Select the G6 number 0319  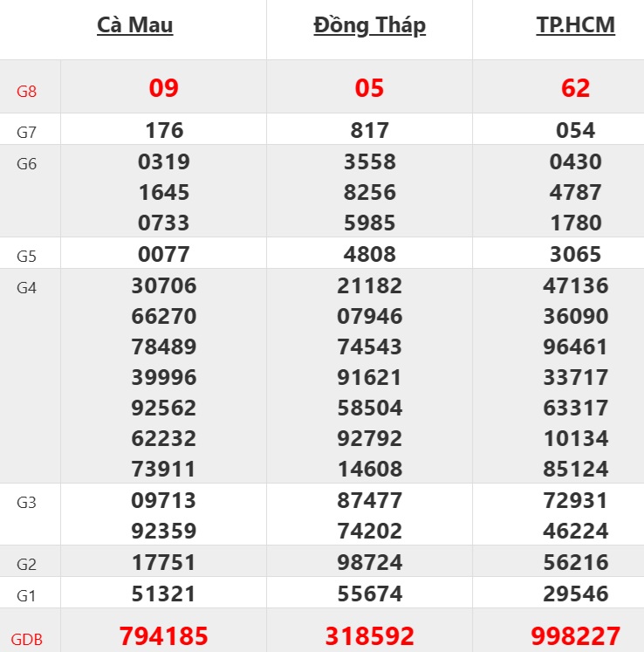click(x=164, y=161)
